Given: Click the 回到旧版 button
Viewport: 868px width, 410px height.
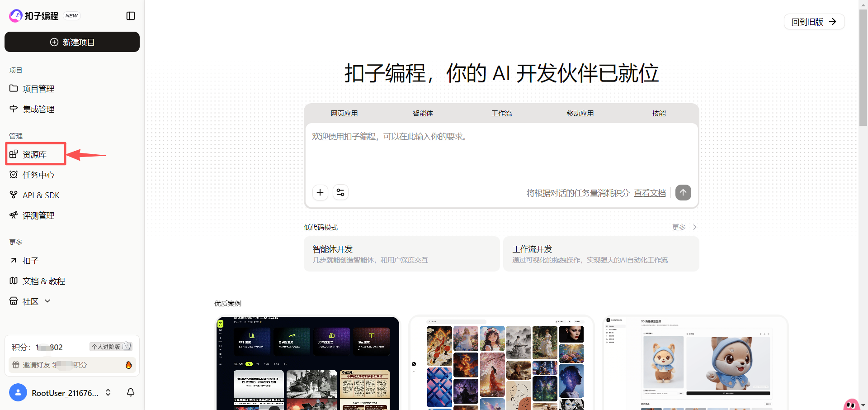Looking at the screenshot, I should [x=813, y=21].
